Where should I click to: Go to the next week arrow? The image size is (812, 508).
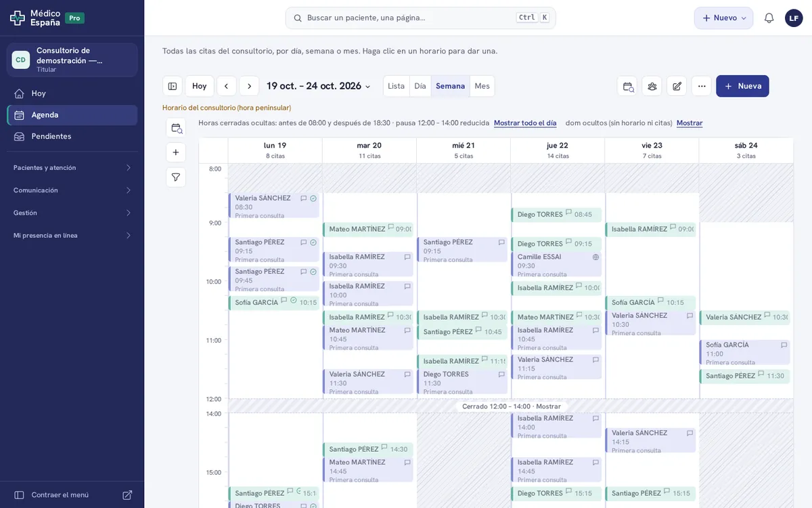249,86
